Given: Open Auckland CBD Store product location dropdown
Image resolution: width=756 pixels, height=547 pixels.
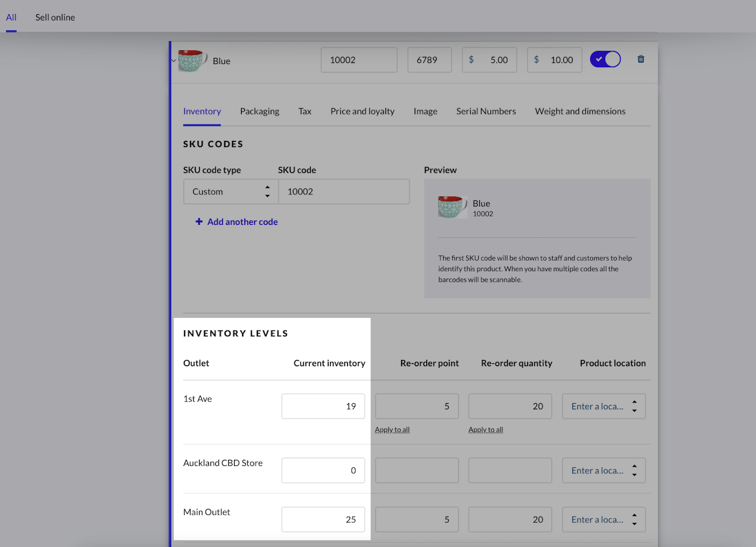Looking at the screenshot, I should coord(603,470).
